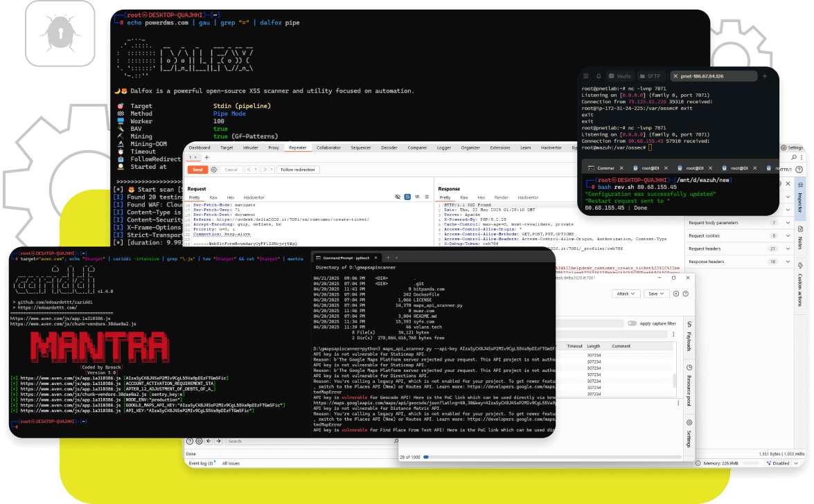Click the Inspector search magnifier icon
The height and width of the screenshot is (504, 814).
tap(794, 157)
